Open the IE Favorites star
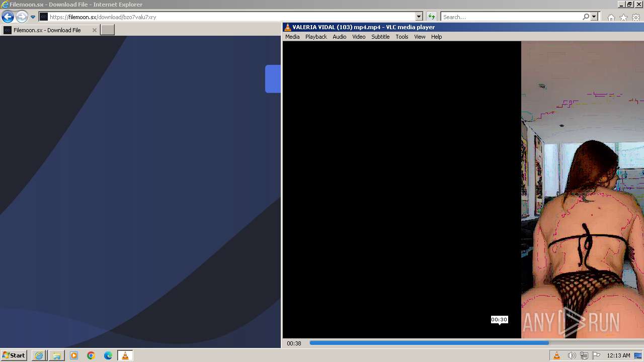 623,17
